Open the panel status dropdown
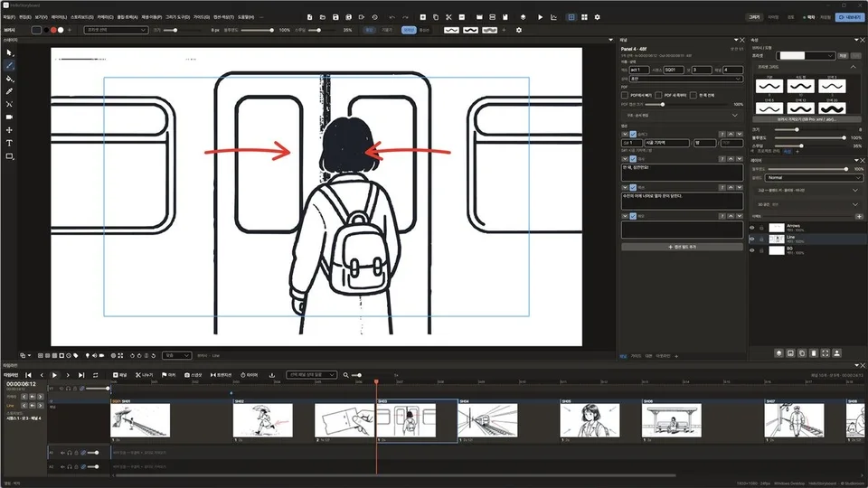The image size is (868, 488). point(686,80)
